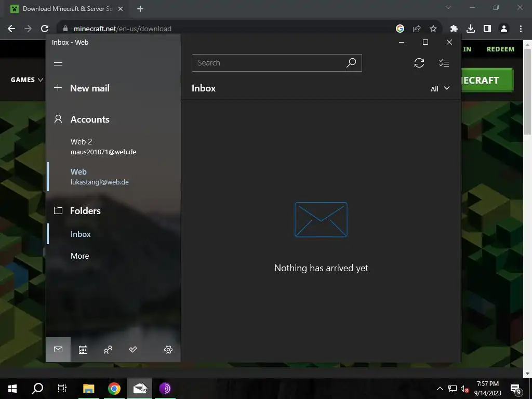Close the Download Minecraft tab
The width and height of the screenshot is (532, 399).
pos(121,9)
